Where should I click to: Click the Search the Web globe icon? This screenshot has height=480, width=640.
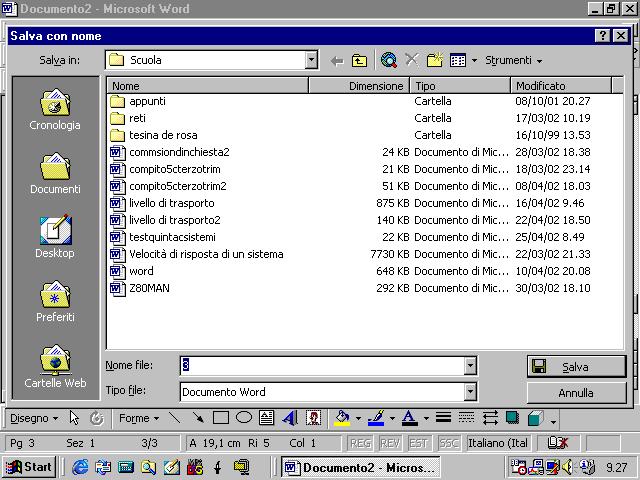coord(389,60)
